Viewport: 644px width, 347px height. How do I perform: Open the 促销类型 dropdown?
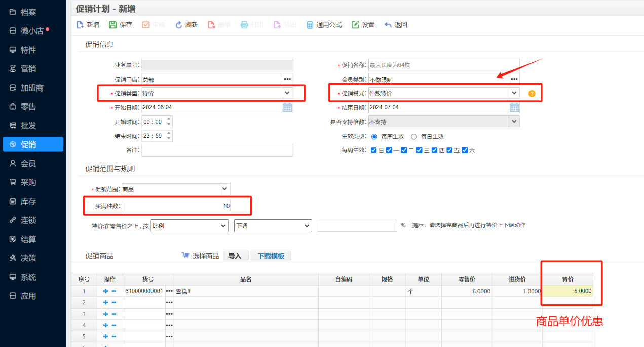pos(287,93)
